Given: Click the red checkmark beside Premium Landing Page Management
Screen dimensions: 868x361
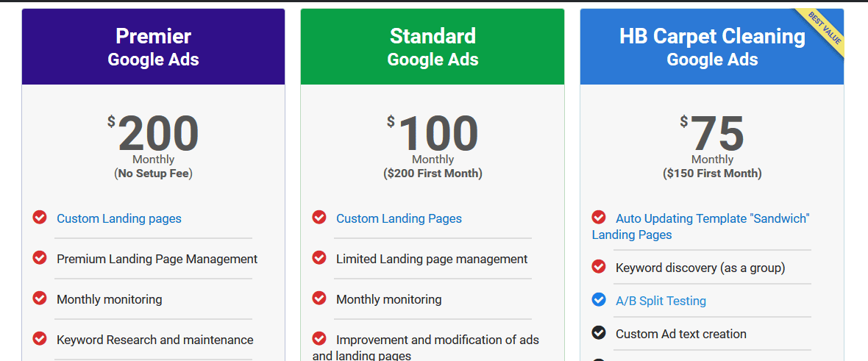Looking at the screenshot, I should (x=39, y=257).
